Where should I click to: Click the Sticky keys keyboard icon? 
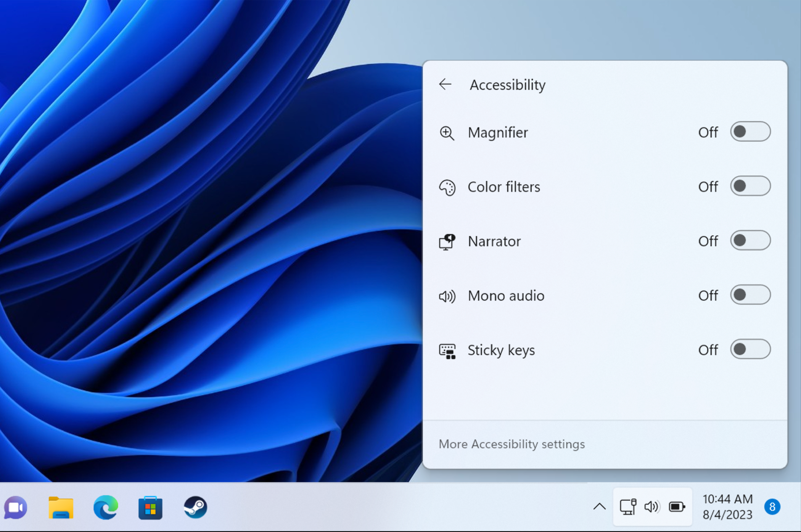(447, 351)
